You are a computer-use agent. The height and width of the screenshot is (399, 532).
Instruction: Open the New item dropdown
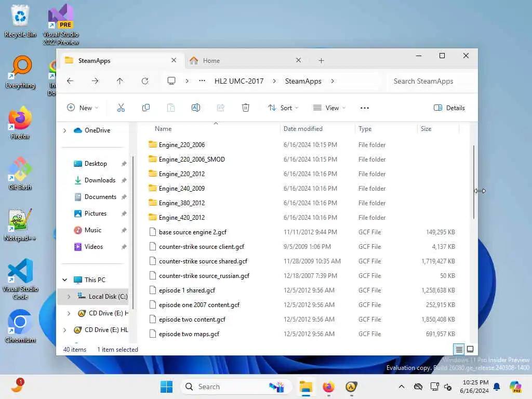pyautogui.click(x=83, y=108)
